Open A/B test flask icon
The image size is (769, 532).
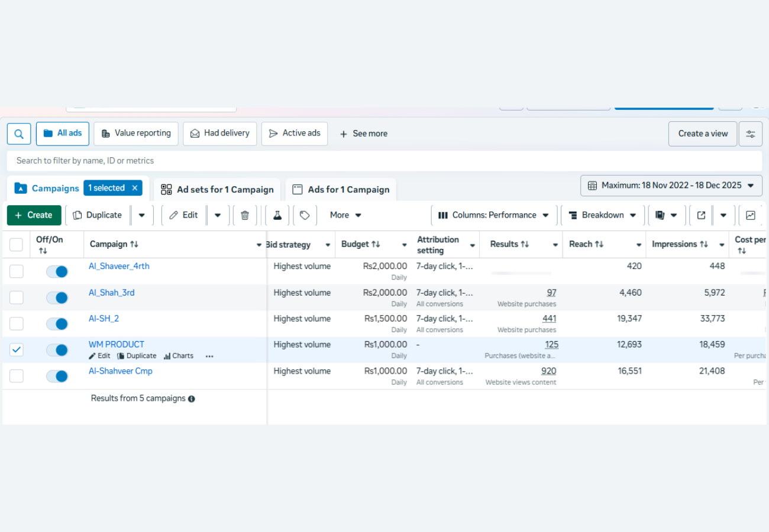click(x=277, y=215)
